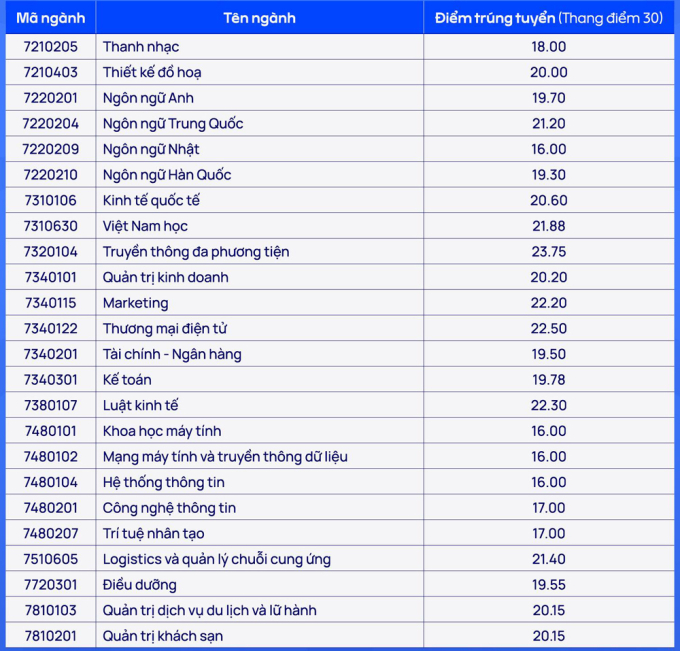Select the Ngôn ngữ Anh cell
The width and height of the screenshot is (680, 651).
pos(148,98)
